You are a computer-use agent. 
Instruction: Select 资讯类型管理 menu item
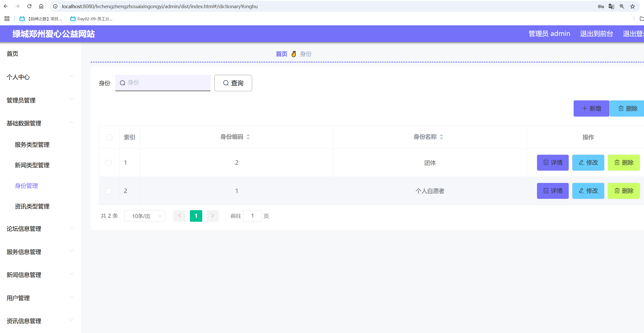click(x=32, y=206)
